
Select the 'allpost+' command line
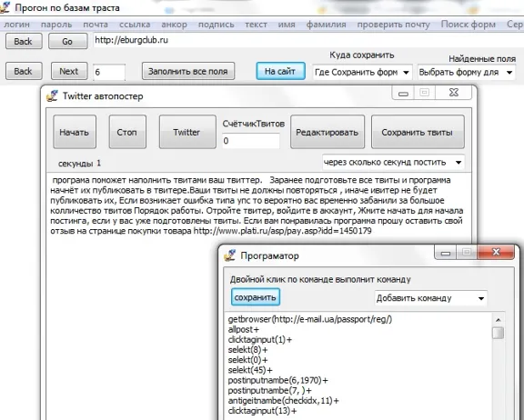244,330
